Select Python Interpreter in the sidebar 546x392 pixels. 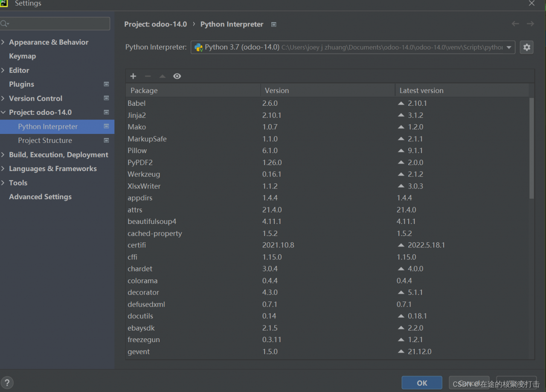click(x=57, y=126)
